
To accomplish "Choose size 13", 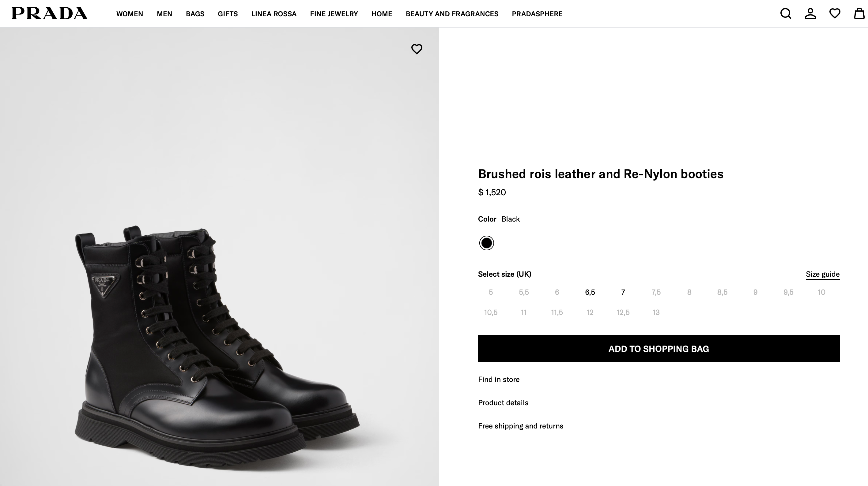I will [656, 312].
